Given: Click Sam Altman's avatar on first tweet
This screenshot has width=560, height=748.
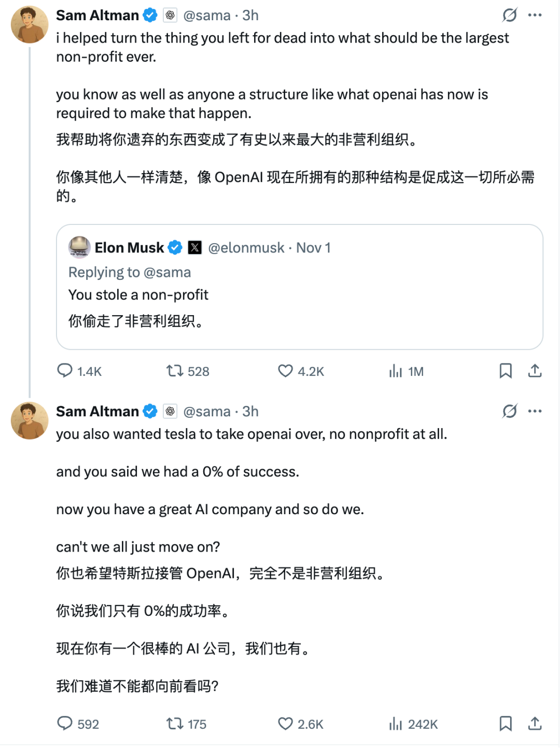Looking at the screenshot, I should click(x=30, y=24).
